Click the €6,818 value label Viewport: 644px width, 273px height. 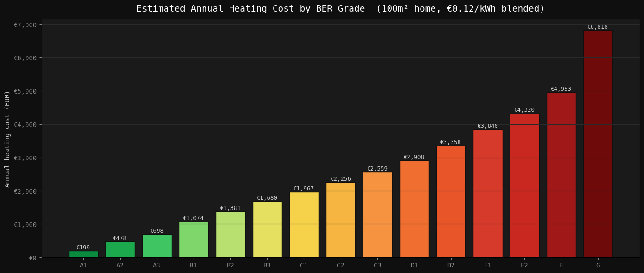[x=597, y=27]
